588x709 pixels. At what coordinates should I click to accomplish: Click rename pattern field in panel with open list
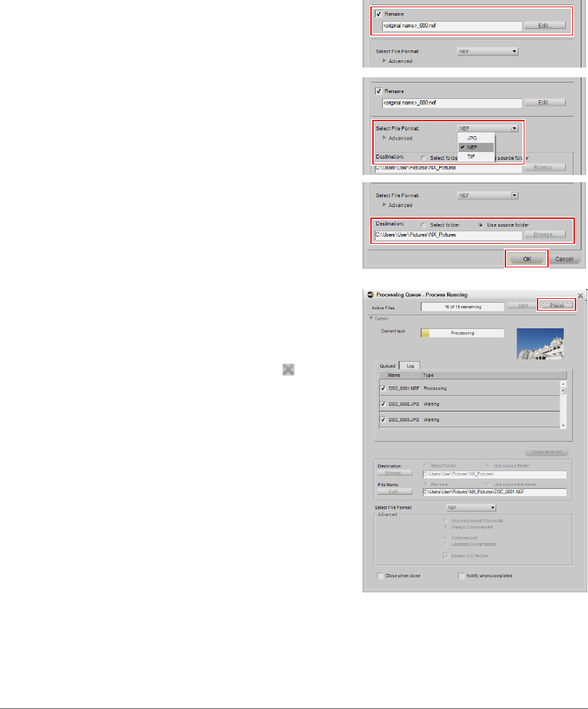[452, 103]
